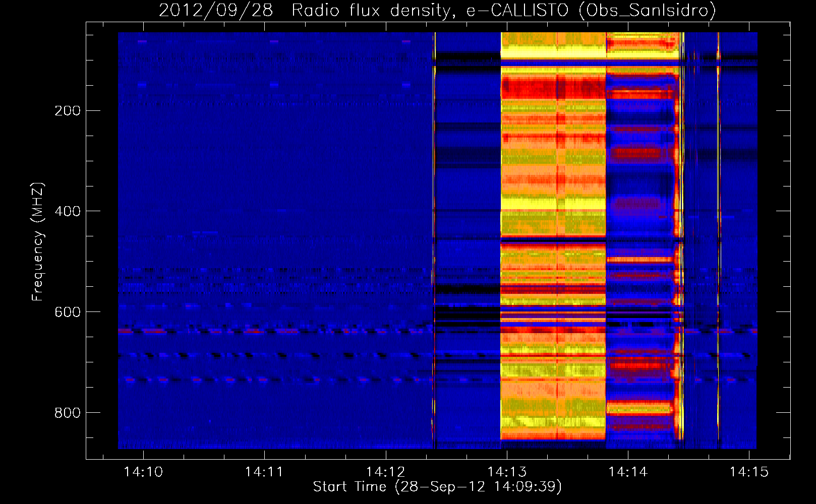
Task: Click the 14:13 time tick label
Action: (507, 472)
